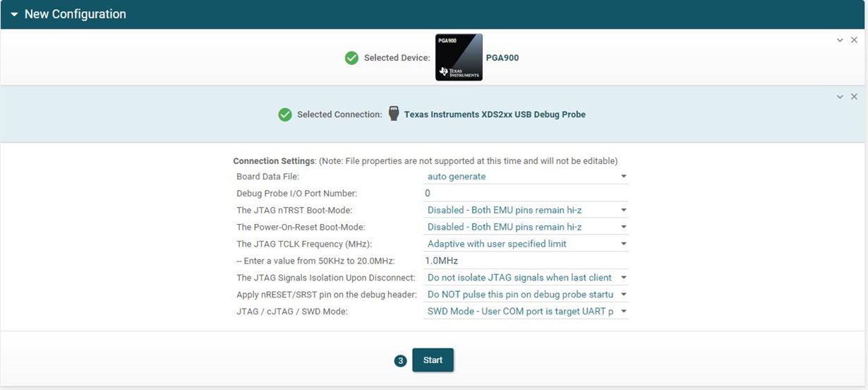Click the green checkmark beside Selected Device
The image size is (868, 390).
click(351, 58)
